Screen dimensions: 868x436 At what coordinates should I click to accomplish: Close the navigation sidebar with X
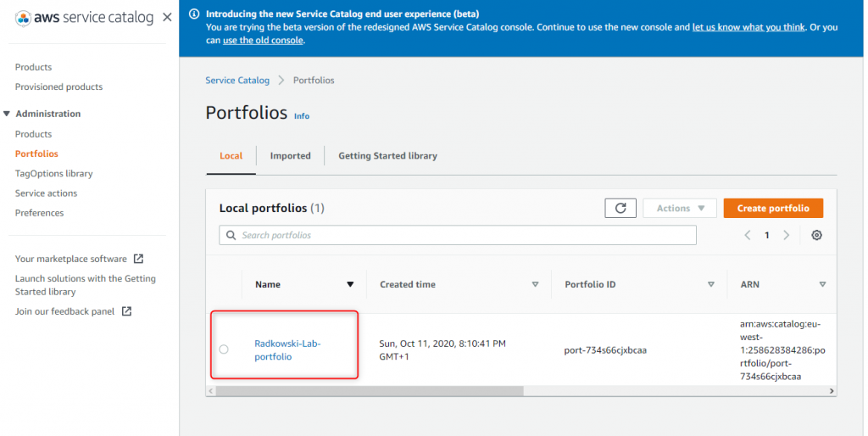(167, 17)
